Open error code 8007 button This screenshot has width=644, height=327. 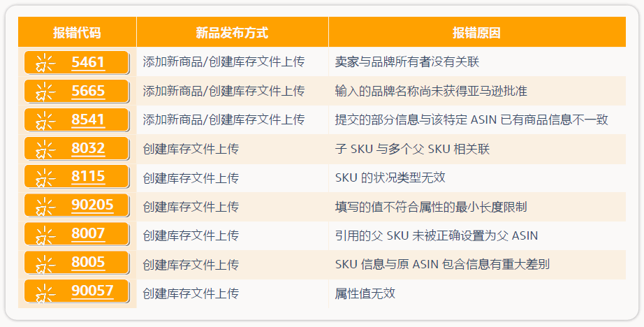pos(77,234)
